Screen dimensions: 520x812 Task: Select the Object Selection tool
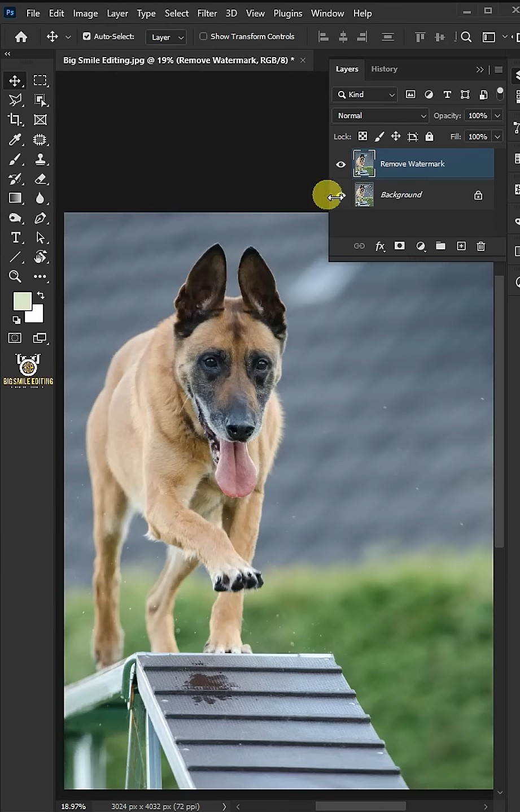pyautogui.click(x=40, y=100)
